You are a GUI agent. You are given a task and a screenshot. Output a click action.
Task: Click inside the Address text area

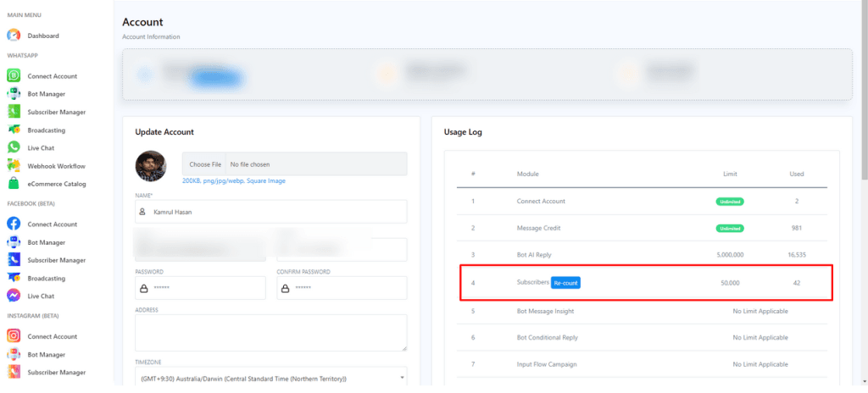coord(270,332)
